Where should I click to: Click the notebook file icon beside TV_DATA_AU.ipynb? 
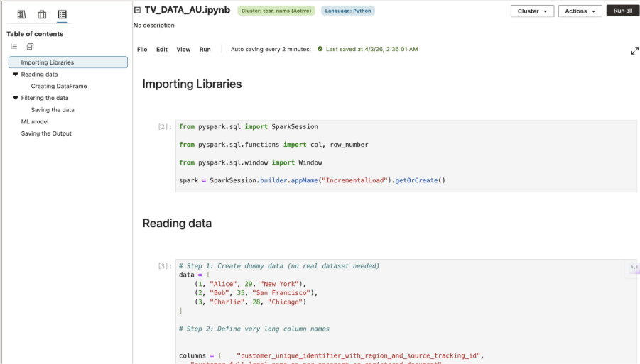pos(137,11)
